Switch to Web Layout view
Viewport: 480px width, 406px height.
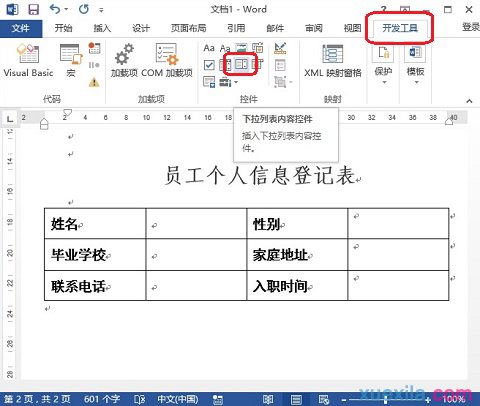323,399
